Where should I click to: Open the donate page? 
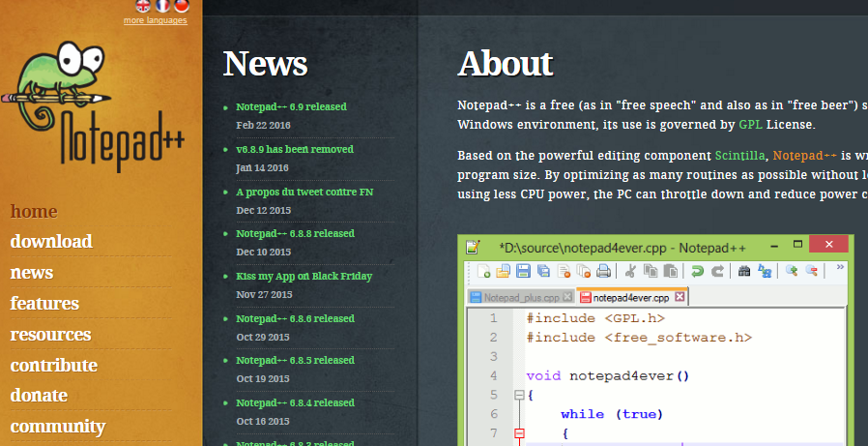[x=39, y=395]
